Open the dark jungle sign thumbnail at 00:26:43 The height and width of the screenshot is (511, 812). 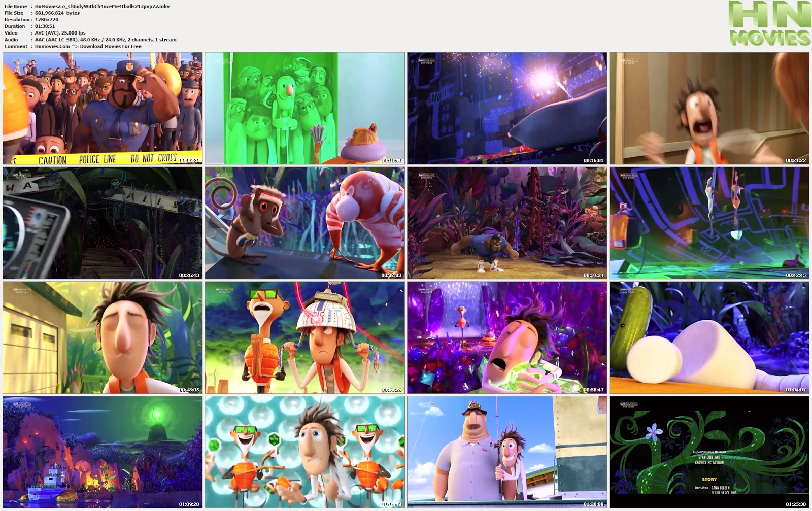103,223
